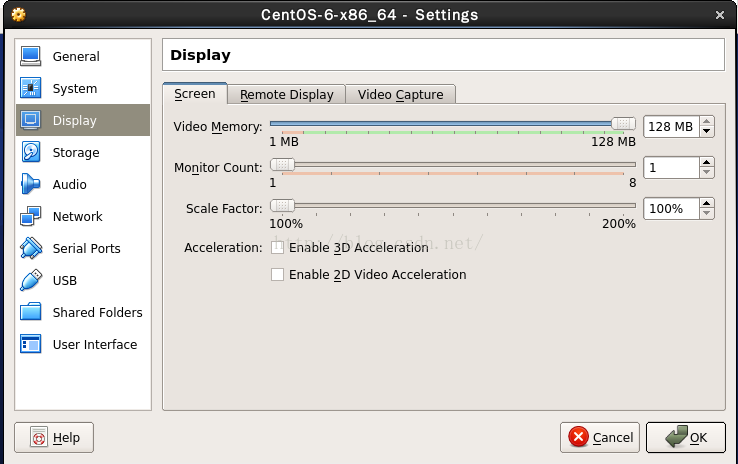Viewport: 738px width, 464px height.
Task: Click the Help button's label text
Action: coord(66,438)
